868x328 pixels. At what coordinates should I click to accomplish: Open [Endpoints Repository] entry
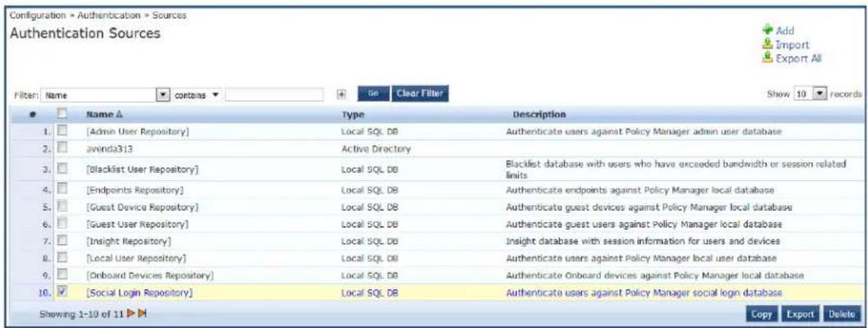pyautogui.click(x=135, y=190)
